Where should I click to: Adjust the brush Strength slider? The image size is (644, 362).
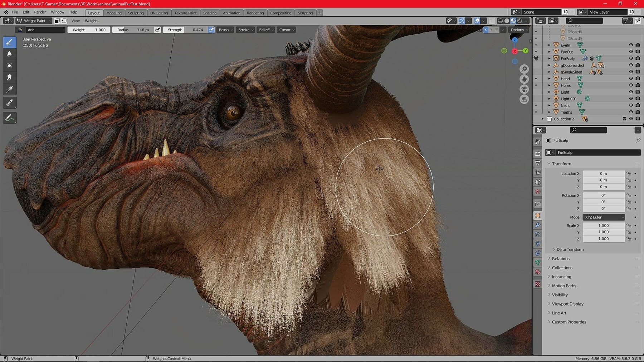point(185,30)
